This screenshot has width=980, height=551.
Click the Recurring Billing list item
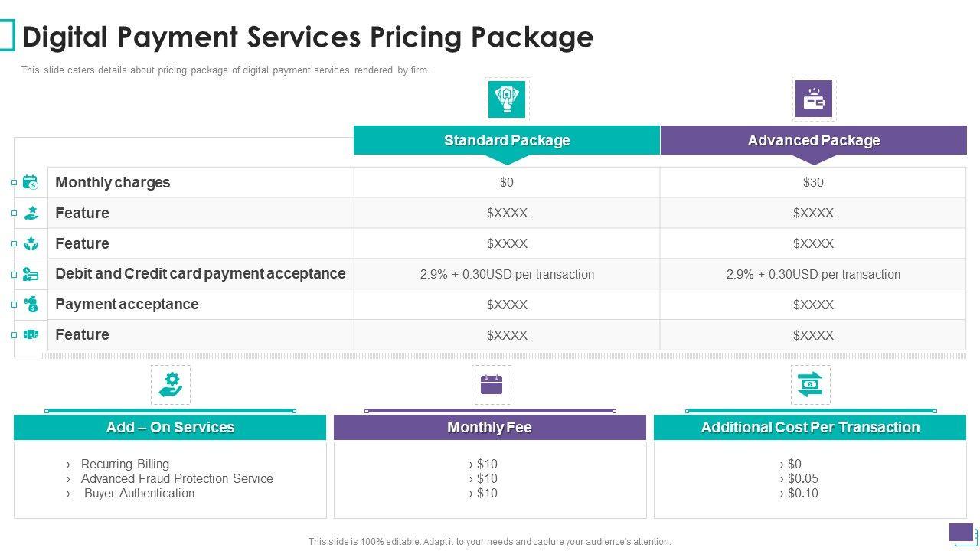click(x=125, y=465)
